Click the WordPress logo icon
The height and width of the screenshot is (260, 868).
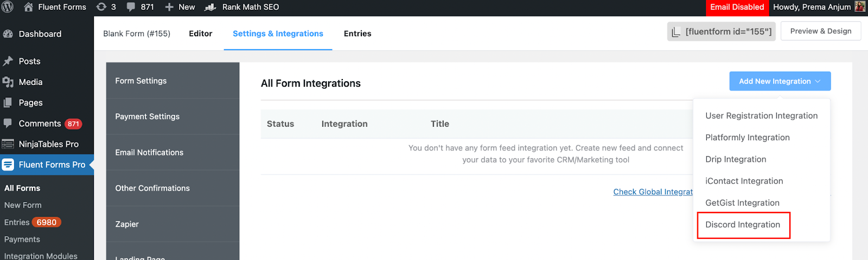point(8,7)
